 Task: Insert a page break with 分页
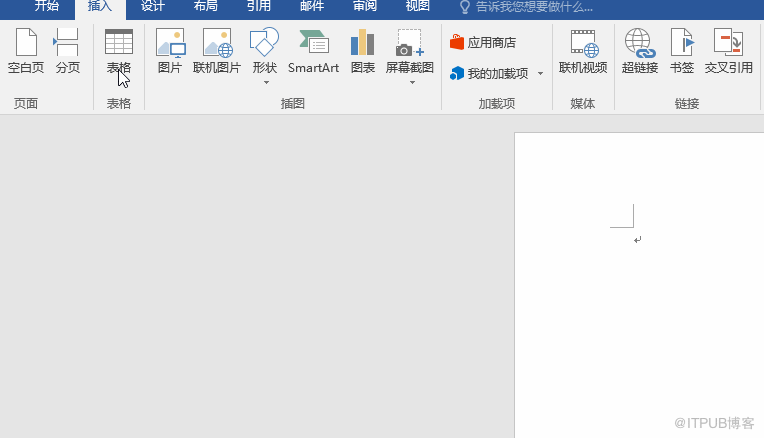[67, 51]
